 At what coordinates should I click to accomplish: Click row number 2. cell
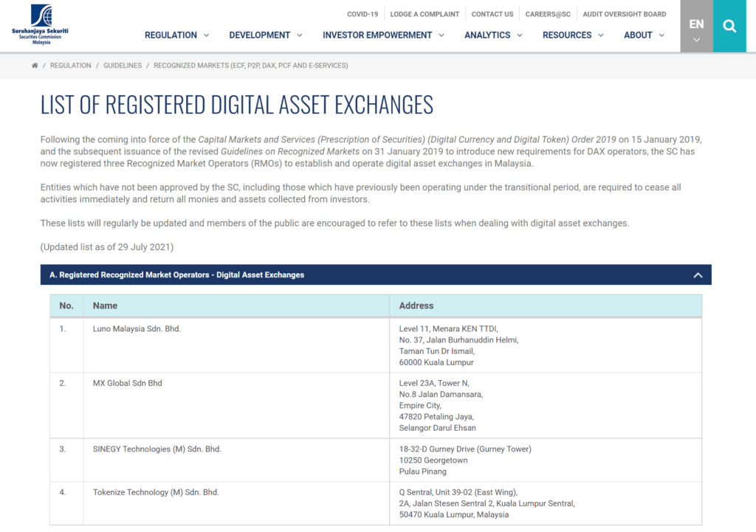pyautogui.click(x=66, y=405)
